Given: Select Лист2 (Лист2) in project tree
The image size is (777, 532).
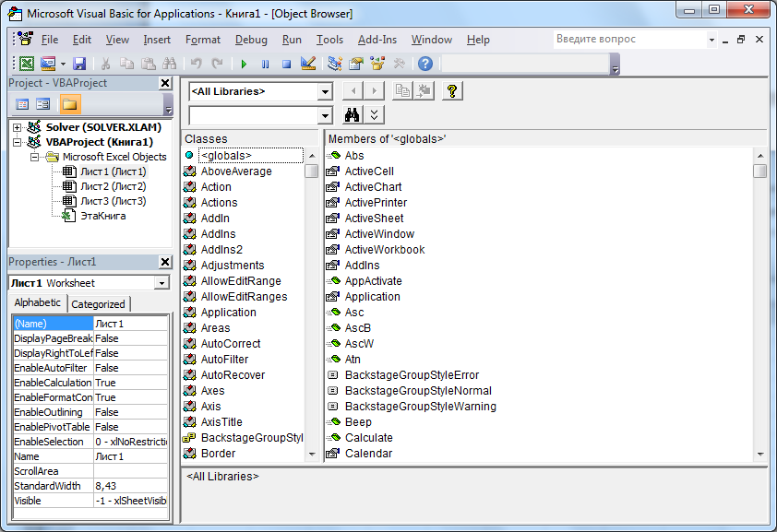Looking at the screenshot, I should [x=113, y=186].
